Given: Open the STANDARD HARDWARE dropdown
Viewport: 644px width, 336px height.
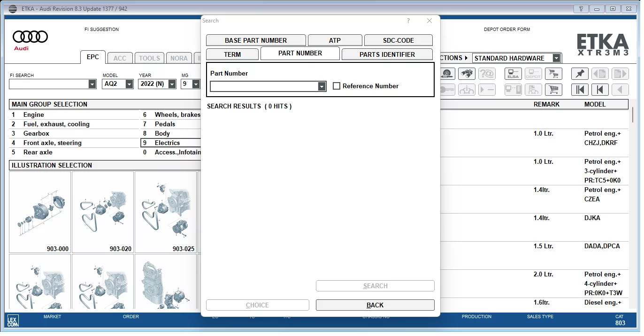Looking at the screenshot, I should point(556,58).
